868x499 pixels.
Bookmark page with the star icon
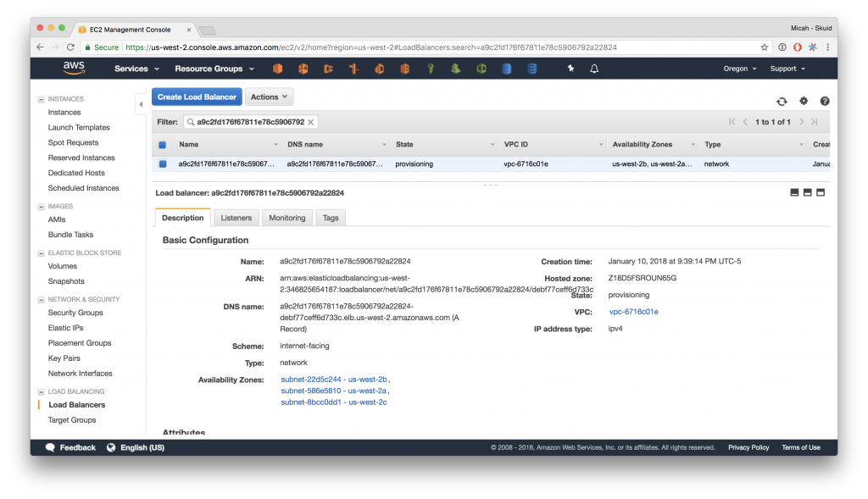pyautogui.click(x=765, y=47)
